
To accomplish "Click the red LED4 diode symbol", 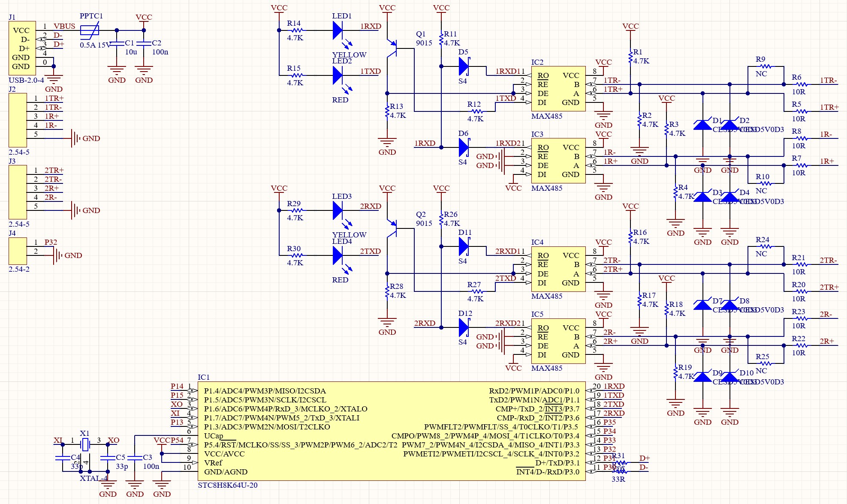I will click(338, 255).
